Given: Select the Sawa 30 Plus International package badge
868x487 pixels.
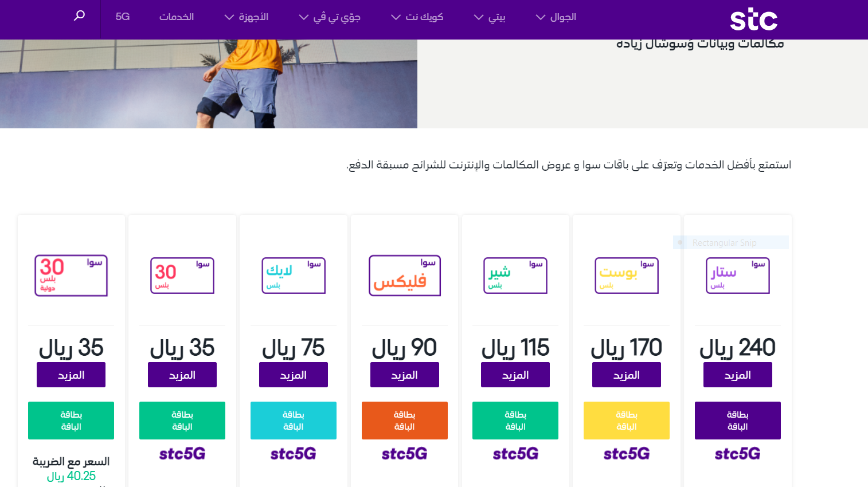Looking at the screenshot, I should click(x=71, y=275).
